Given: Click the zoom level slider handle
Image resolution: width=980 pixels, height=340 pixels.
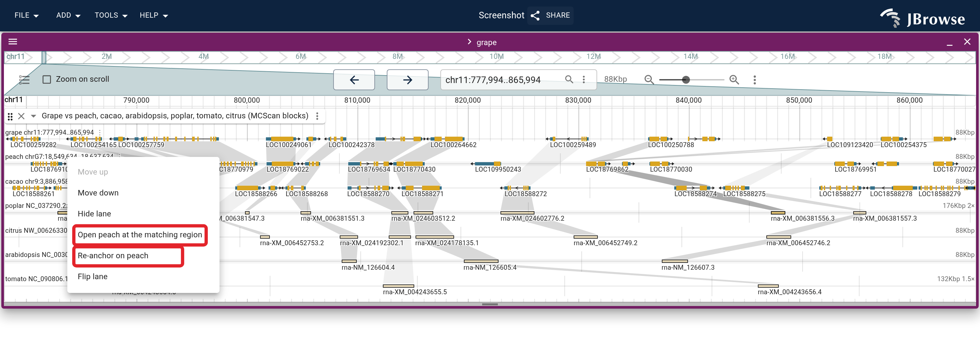Looking at the screenshot, I should click(x=686, y=79).
